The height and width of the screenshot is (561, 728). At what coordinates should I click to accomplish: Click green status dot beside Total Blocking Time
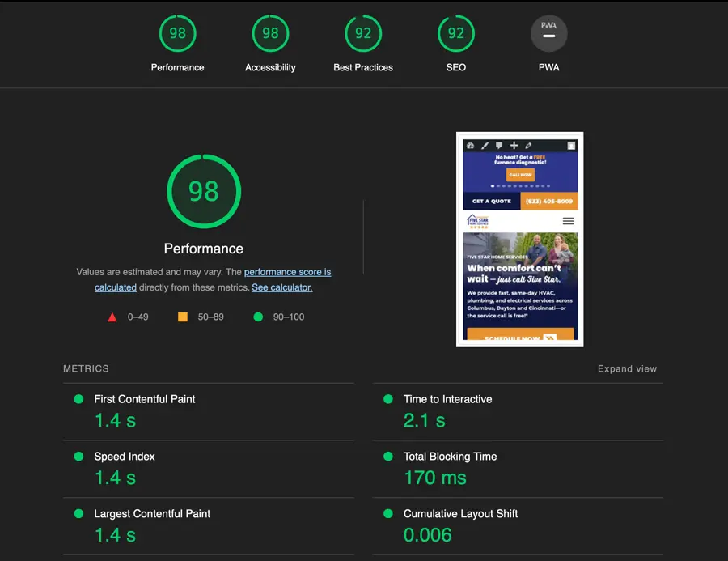(388, 457)
